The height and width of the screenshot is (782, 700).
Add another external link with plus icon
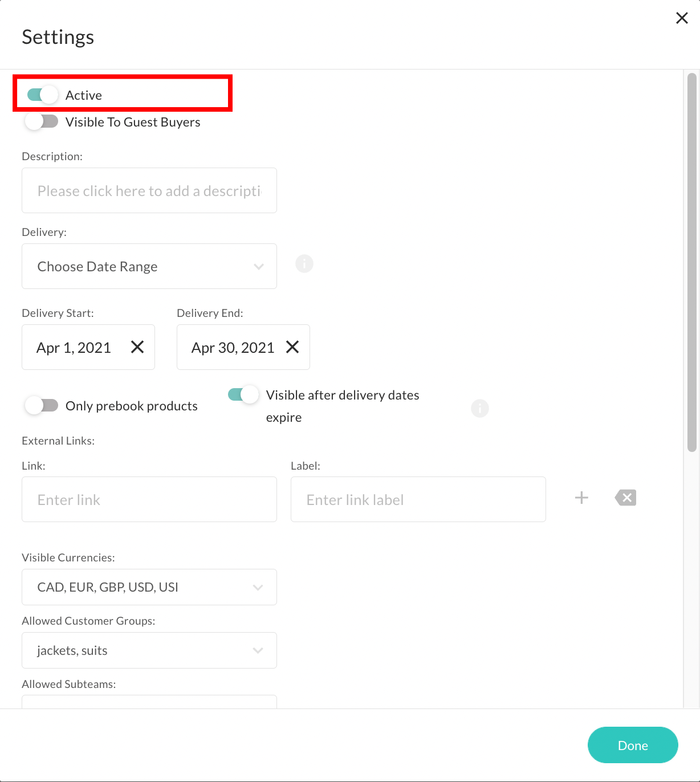tap(581, 498)
